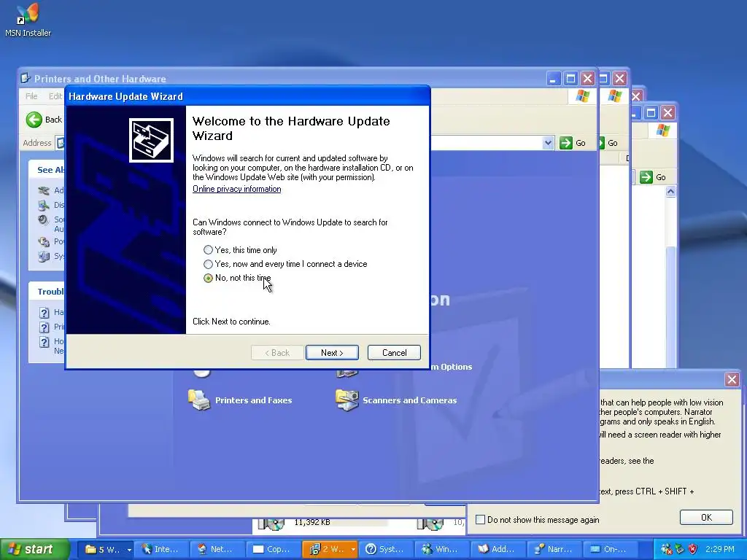Switch to the Narrator taskbar button
This screenshot has height=560, width=747.
(554, 550)
